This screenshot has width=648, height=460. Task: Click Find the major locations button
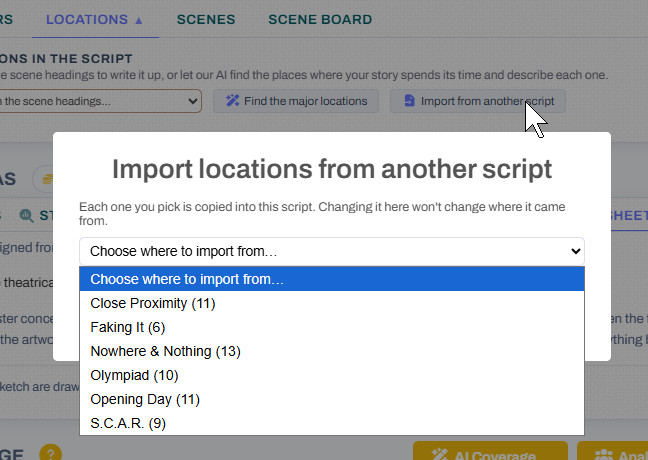pyautogui.click(x=296, y=101)
